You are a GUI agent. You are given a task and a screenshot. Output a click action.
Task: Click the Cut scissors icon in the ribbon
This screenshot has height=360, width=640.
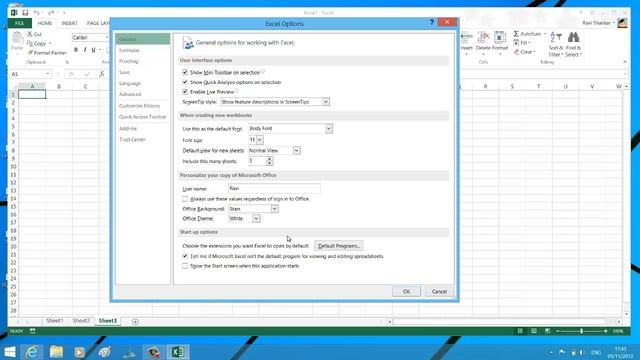(30, 34)
